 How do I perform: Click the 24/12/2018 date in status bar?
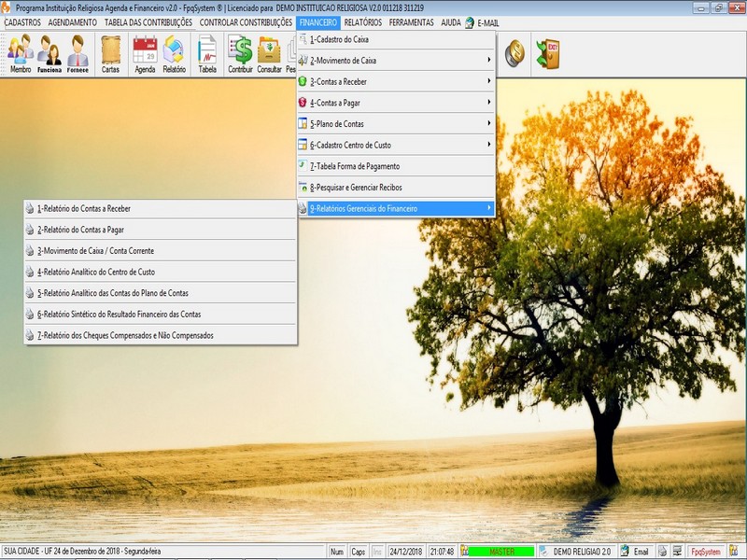(x=406, y=552)
